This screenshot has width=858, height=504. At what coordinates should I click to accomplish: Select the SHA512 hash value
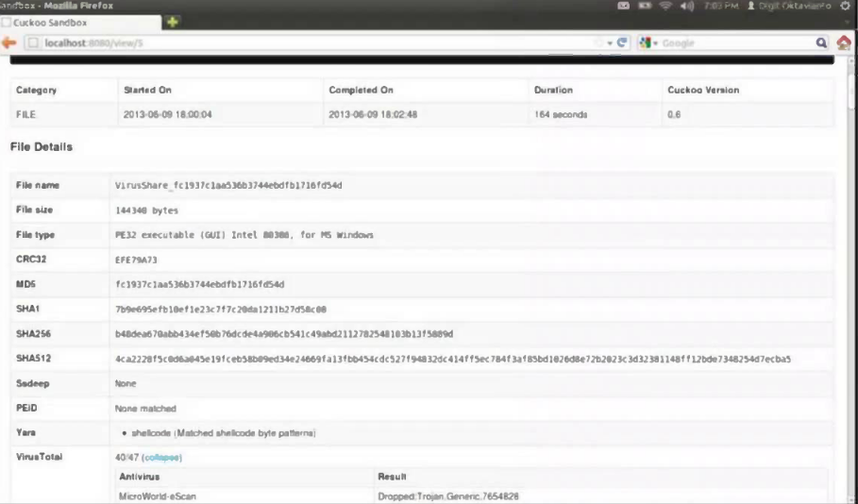tap(453, 359)
